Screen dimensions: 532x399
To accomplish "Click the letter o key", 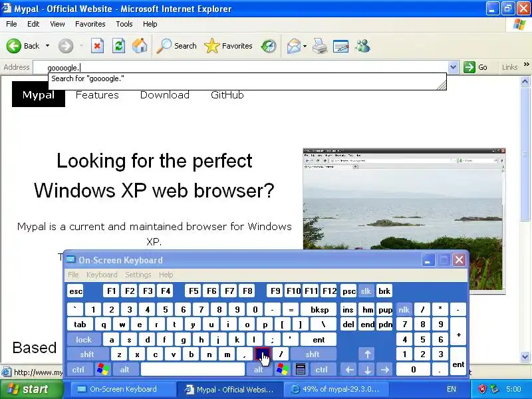I will click(247, 325).
